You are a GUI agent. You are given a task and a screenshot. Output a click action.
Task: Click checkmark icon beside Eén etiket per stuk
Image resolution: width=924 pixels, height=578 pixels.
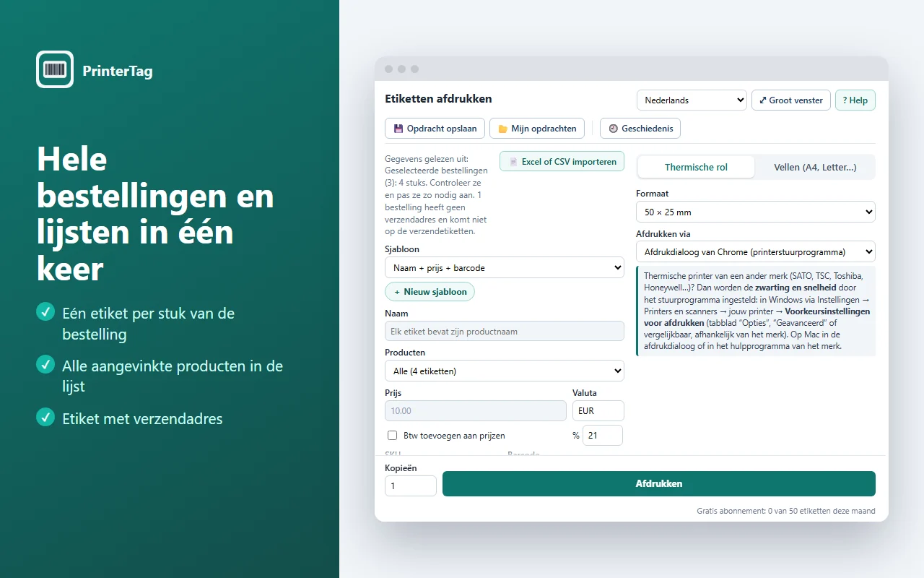tap(45, 312)
